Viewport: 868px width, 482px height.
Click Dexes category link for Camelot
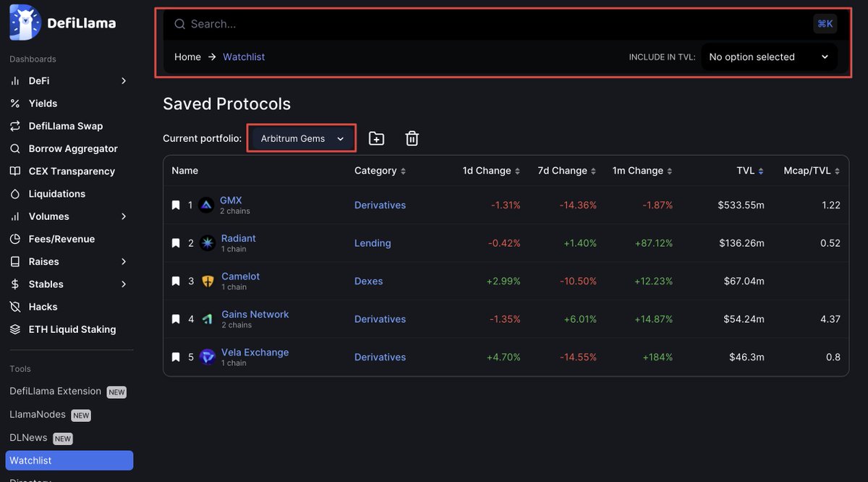(x=369, y=282)
